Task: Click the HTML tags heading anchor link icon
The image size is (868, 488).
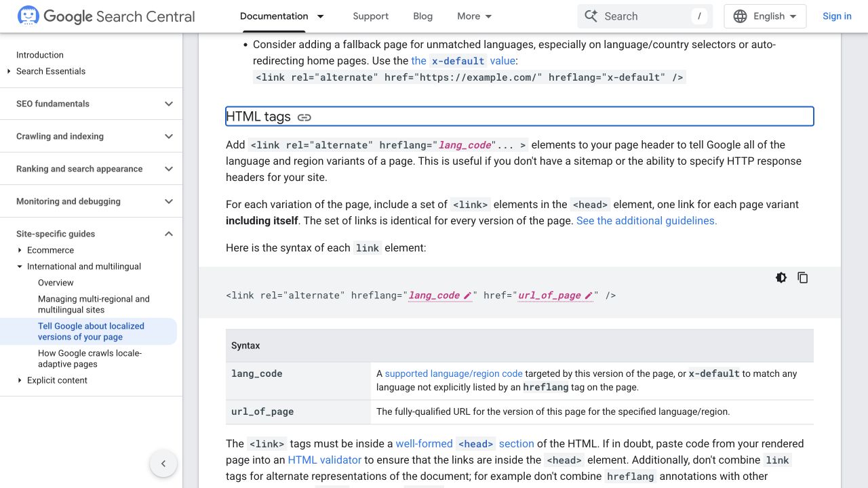Action: (304, 117)
